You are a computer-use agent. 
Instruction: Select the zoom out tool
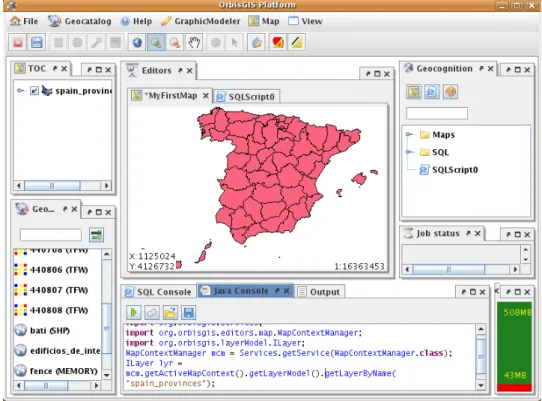click(x=175, y=43)
